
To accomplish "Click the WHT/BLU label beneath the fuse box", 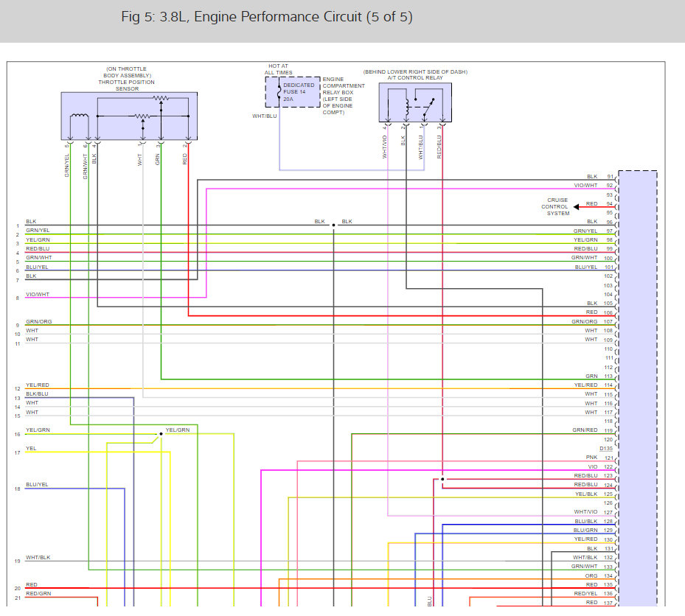I will tap(264, 116).
